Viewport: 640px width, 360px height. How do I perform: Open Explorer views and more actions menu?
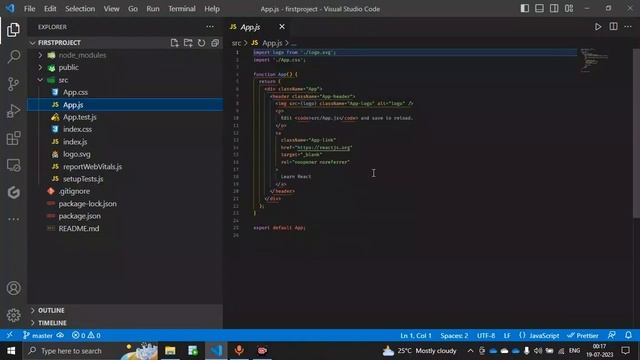click(210, 27)
